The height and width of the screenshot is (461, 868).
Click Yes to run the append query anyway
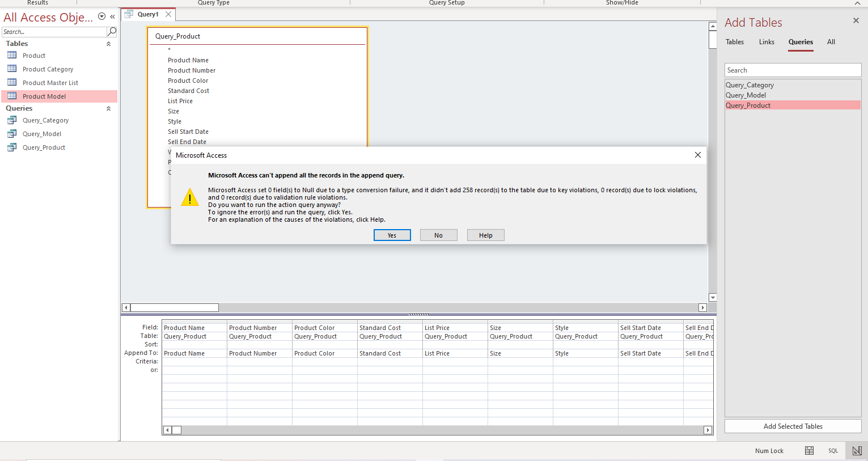392,234
